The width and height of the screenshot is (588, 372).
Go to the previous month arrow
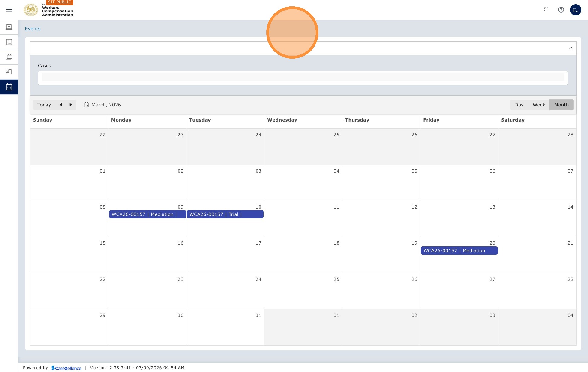click(61, 105)
